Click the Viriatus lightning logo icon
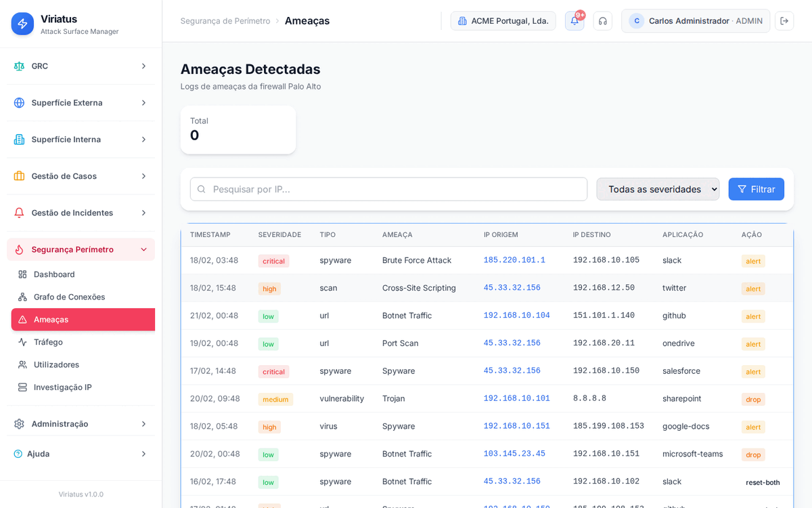The width and height of the screenshot is (812, 508). (22, 24)
